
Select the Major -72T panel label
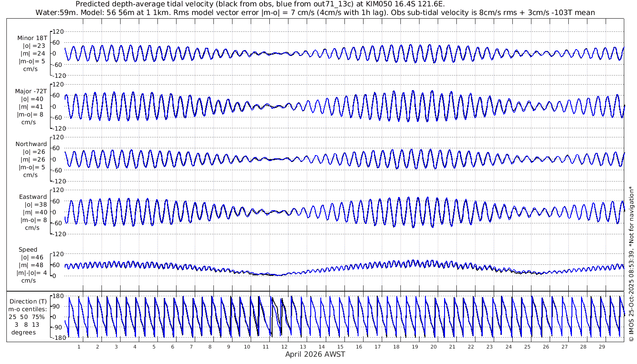click(31, 91)
